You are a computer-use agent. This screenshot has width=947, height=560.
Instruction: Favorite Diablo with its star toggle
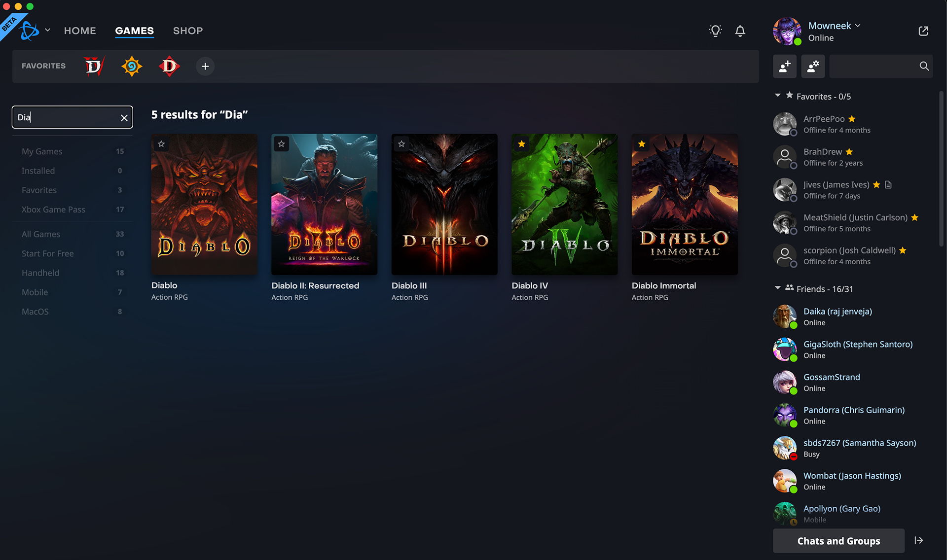point(161,144)
